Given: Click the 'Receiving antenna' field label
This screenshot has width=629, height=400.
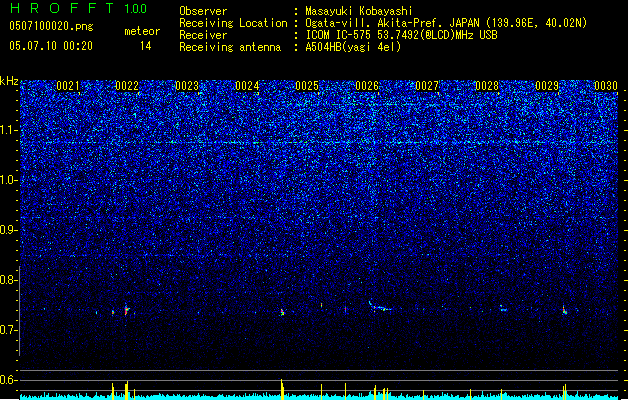Looking at the screenshot, I should 230,47.
